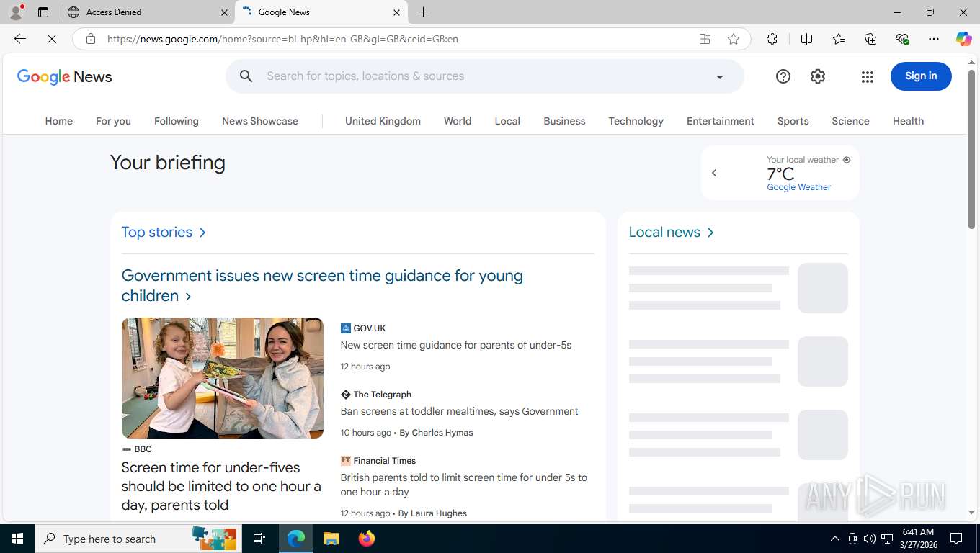
Task: Open the Google Weather link
Action: 798,187
